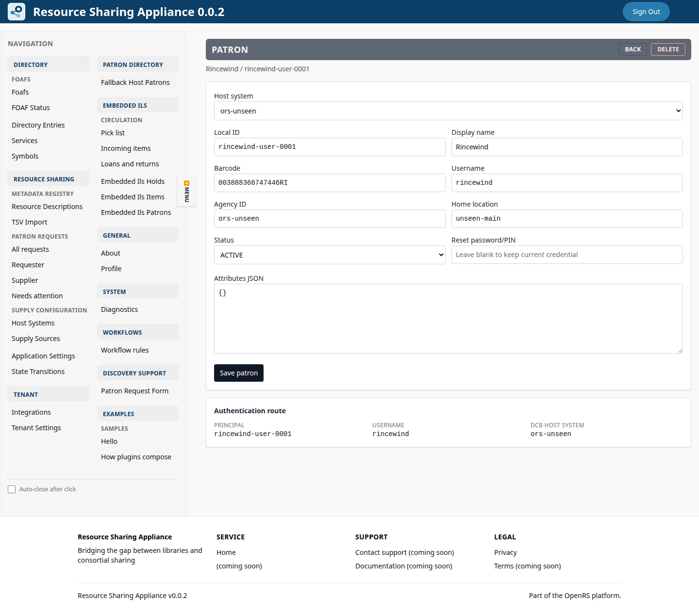Open the Host system dropdown

[449, 111]
